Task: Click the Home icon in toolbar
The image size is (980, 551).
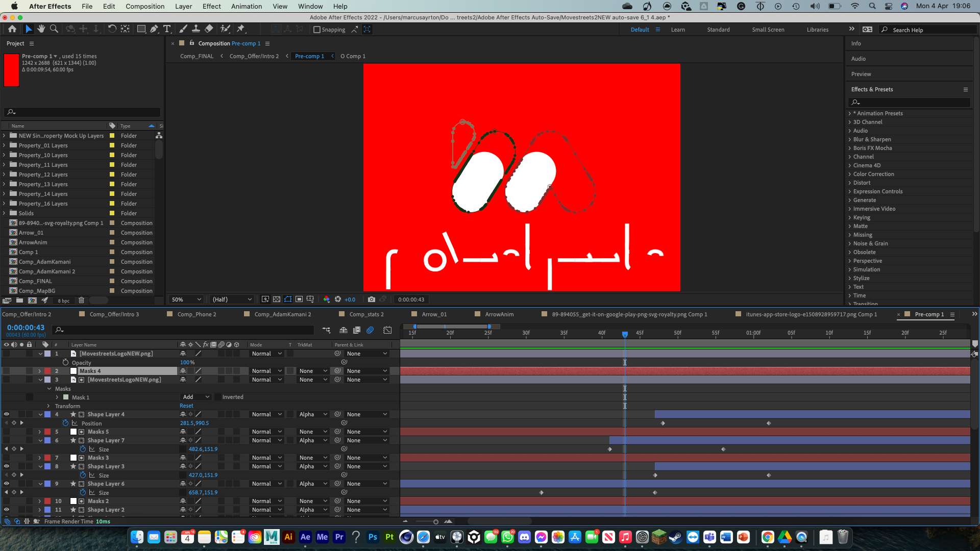Action: pyautogui.click(x=12, y=29)
